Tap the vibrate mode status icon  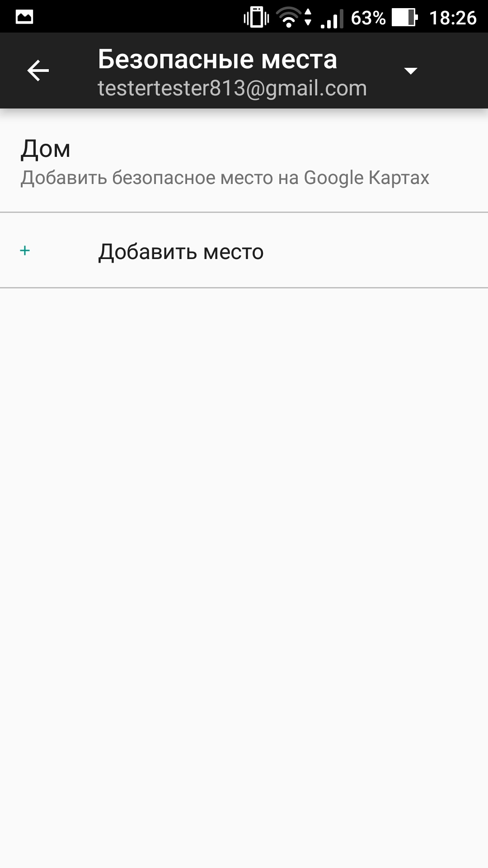[256, 18]
